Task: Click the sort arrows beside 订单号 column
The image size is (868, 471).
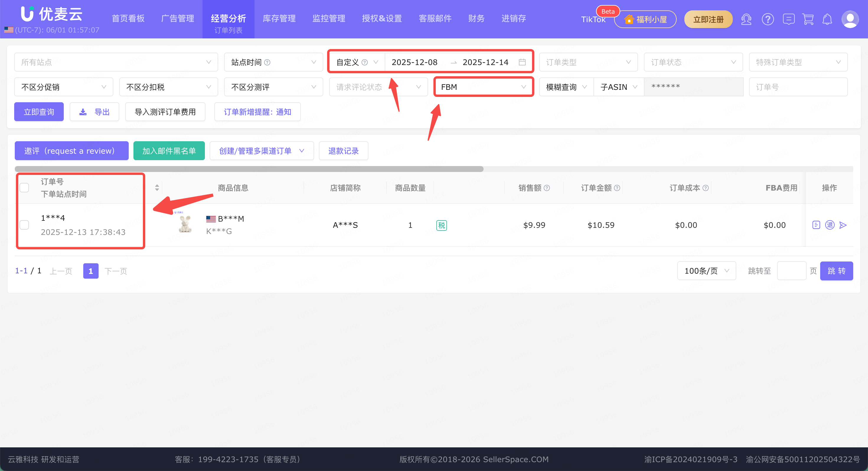Action: 157,188
